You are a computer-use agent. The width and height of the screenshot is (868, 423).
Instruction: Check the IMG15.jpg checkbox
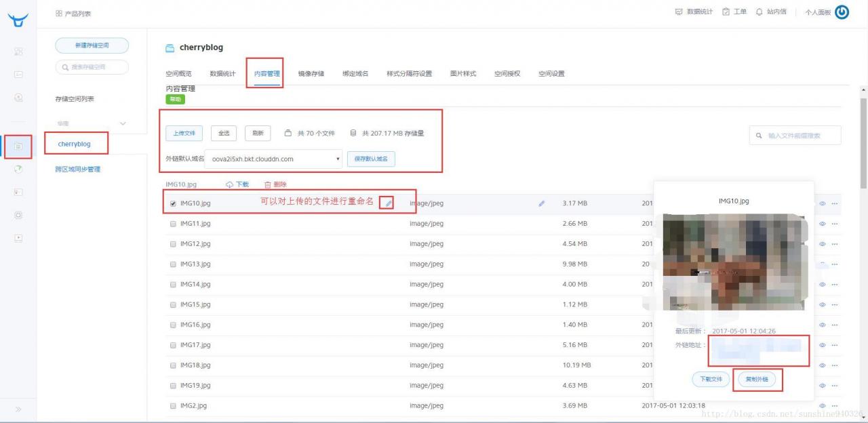tap(173, 304)
